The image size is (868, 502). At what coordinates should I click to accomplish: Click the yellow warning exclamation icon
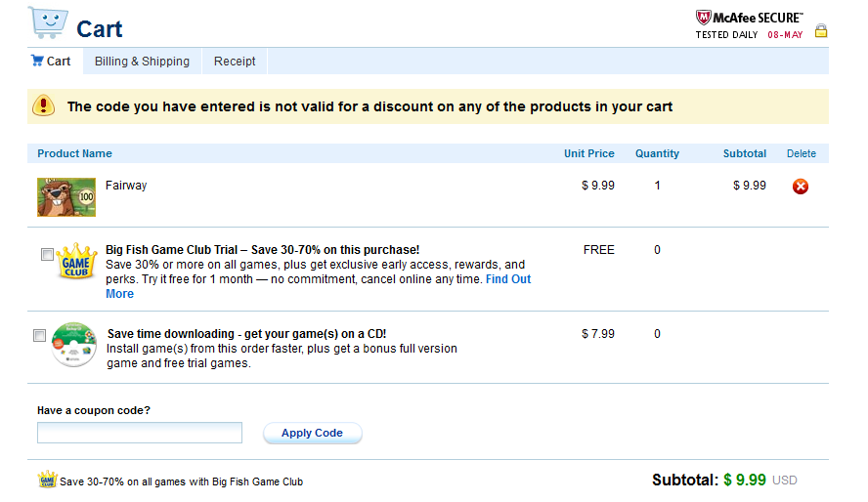[44, 105]
